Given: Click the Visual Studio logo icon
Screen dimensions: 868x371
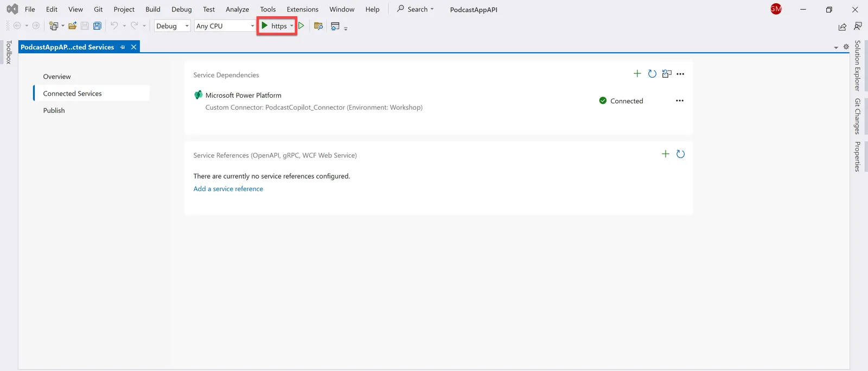Looking at the screenshot, I should [12, 9].
